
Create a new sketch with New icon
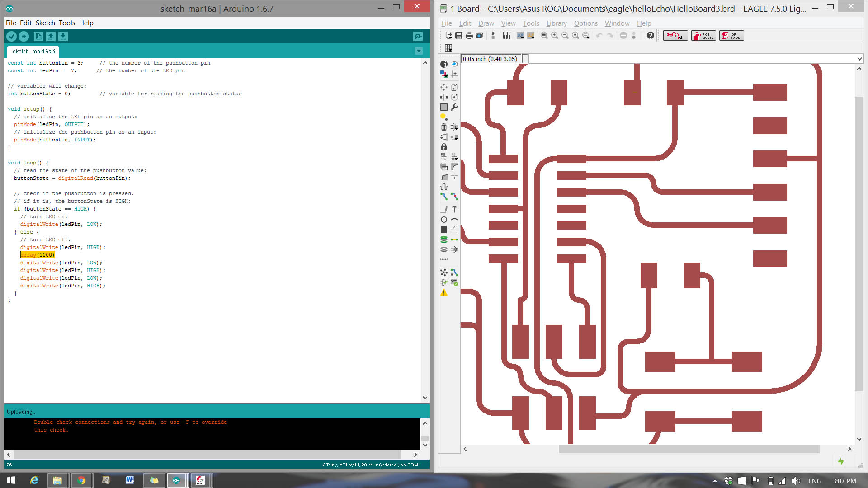click(x=39, y=36)
